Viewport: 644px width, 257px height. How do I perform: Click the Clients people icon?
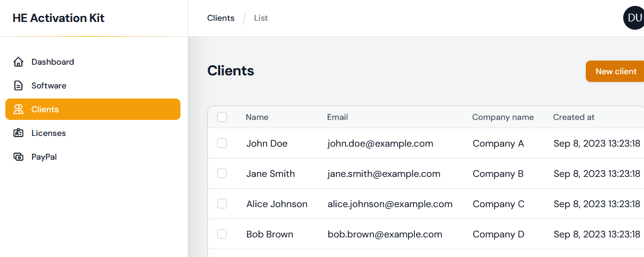pos(18,109)
